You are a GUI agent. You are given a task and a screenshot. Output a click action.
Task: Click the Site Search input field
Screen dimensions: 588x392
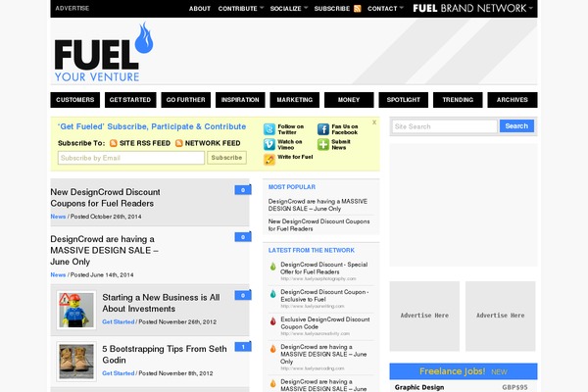click(x=445, y=126)
